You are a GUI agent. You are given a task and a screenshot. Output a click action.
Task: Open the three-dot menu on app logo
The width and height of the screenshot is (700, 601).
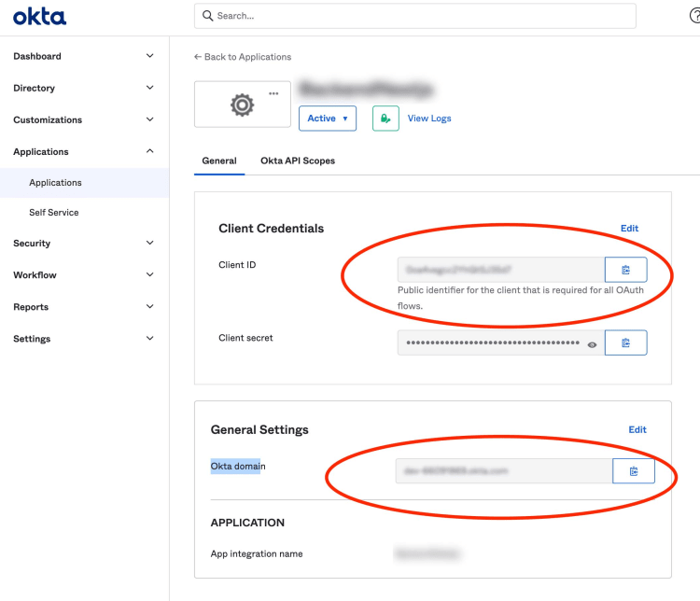273,93
